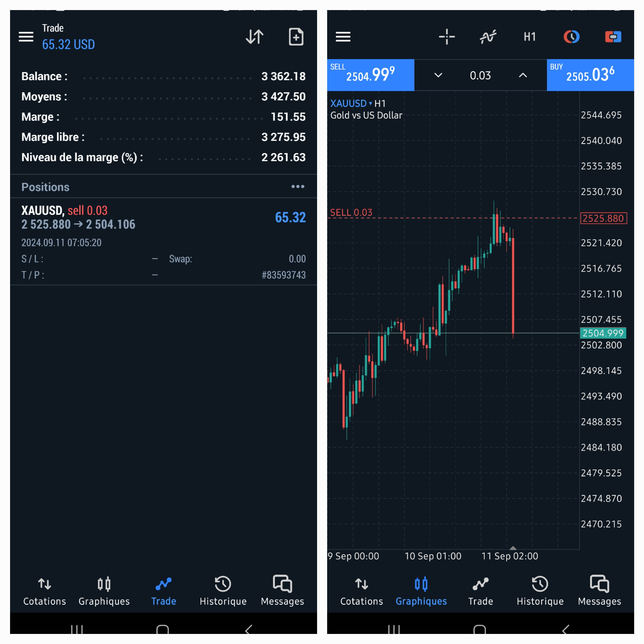Open Cotations tab on chart screen
This screenshot has width=644, height=644.
point(362,590)
